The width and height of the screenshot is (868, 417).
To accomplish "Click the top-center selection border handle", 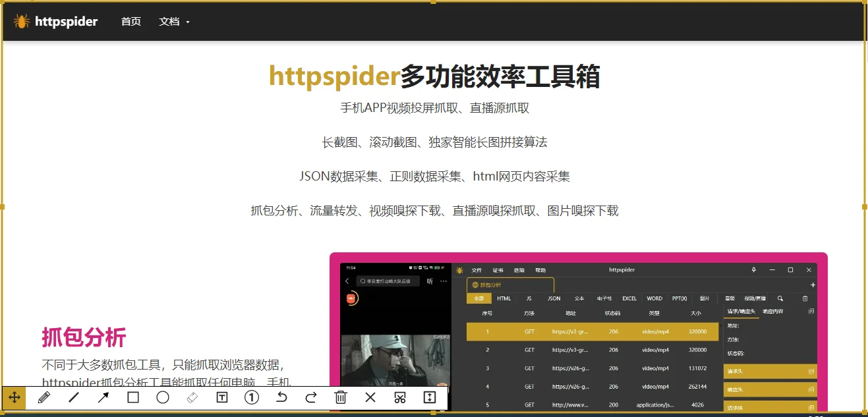I will [x=433, y=2].
